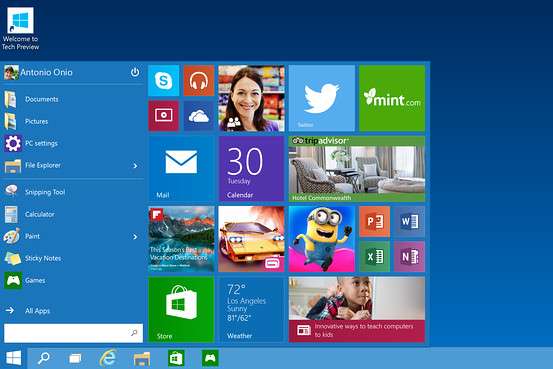The width and height of the screenshot is (553, 369).
Task: Open the People tile with woman photo
Action: (x=251, y=98)
